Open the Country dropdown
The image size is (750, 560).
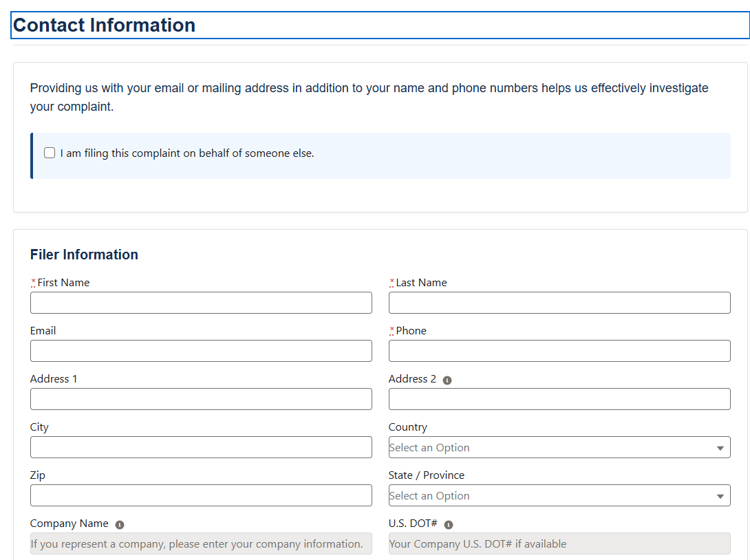click(559, 447)
